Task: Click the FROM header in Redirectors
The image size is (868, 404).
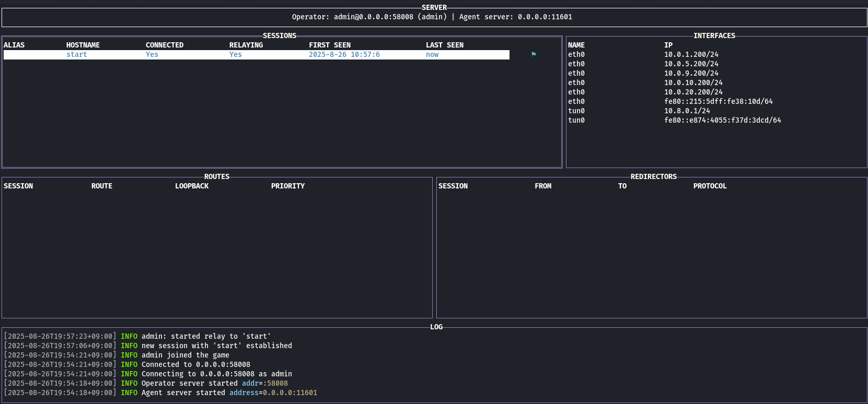Action: 543,186
